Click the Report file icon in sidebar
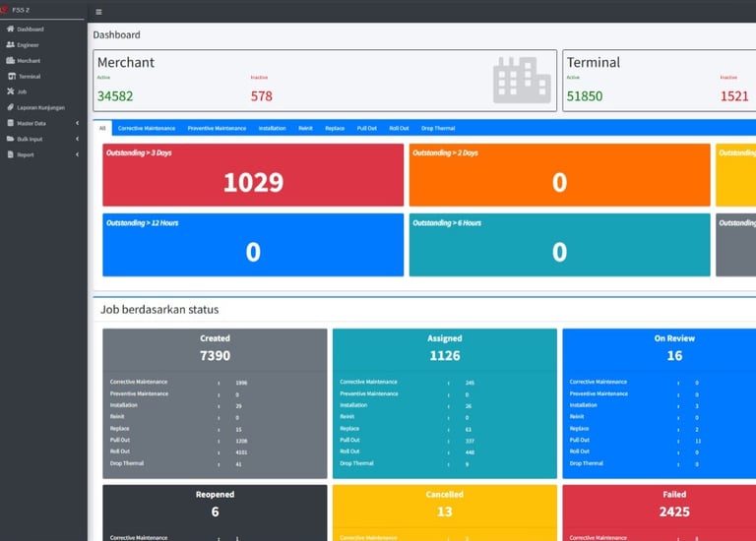This screenshot has height=541, width=756. click(x=11, y=154)
